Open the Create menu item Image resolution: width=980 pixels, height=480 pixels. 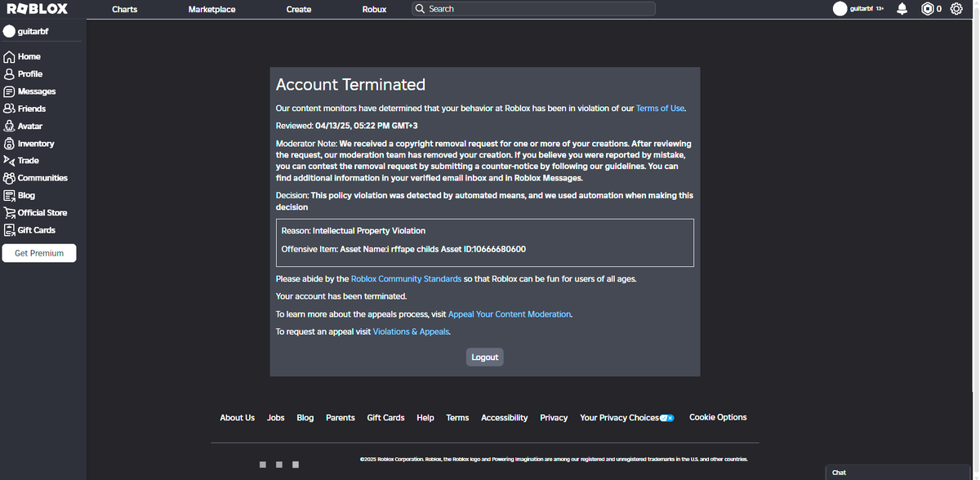coord(298,9)
